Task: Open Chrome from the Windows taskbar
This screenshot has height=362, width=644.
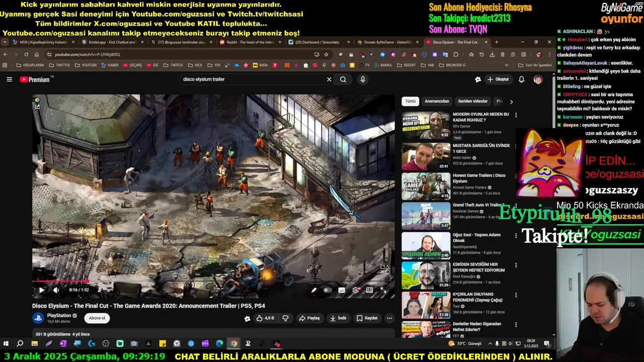Action: click(233, 344)
